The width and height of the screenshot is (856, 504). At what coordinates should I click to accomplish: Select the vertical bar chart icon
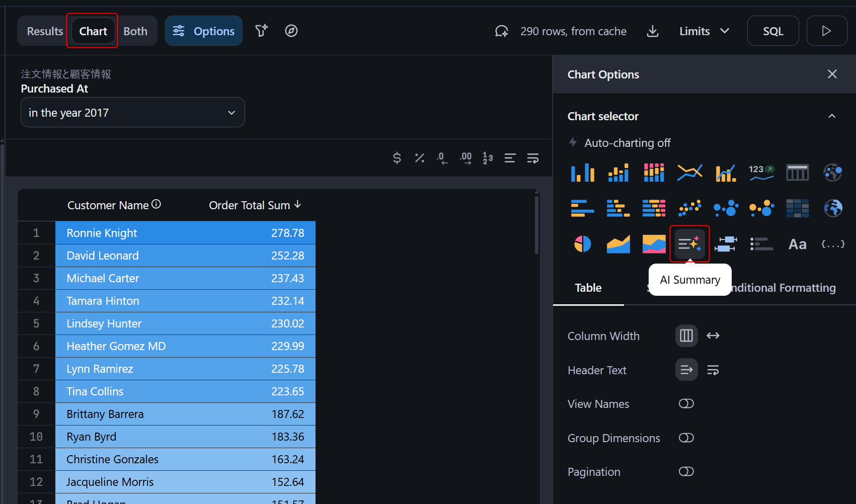tap(582, 173)
